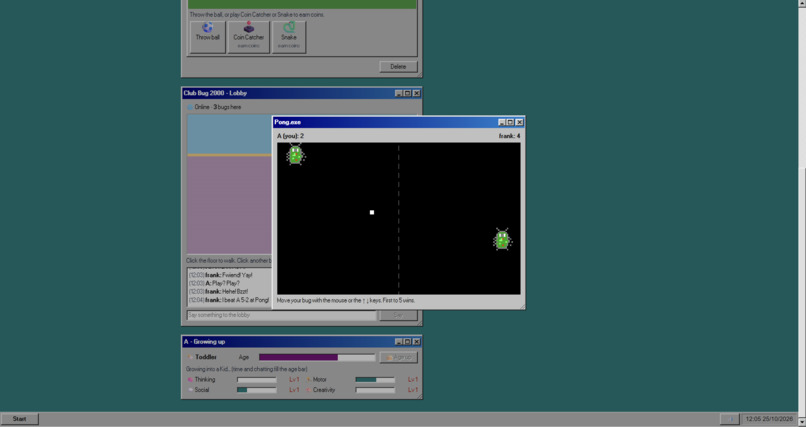Click the Social skill icon
806x427 pixels.
click(190, 390)
